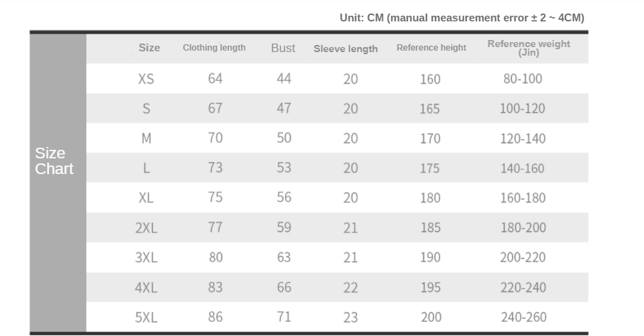Click the M size label

coord(146,138)
